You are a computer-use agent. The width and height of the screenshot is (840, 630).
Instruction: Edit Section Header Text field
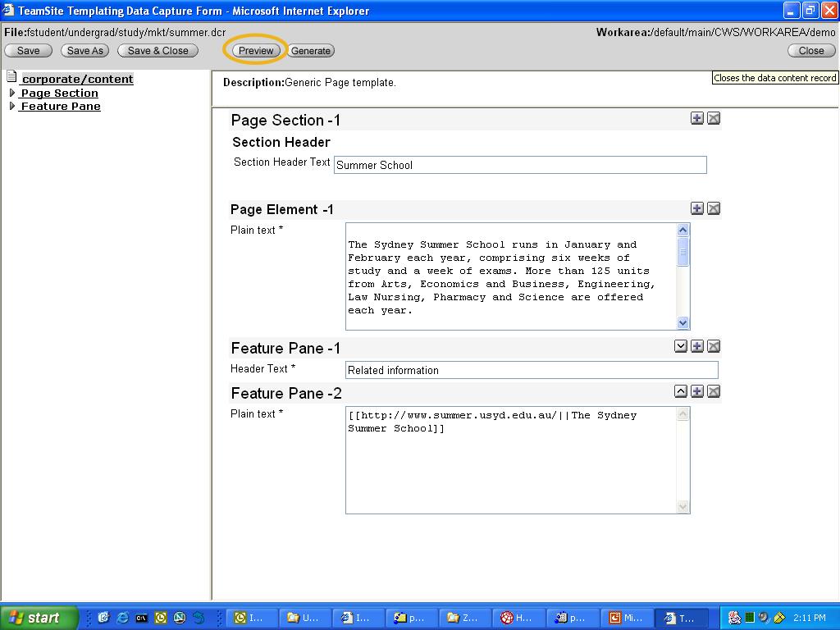520,165
